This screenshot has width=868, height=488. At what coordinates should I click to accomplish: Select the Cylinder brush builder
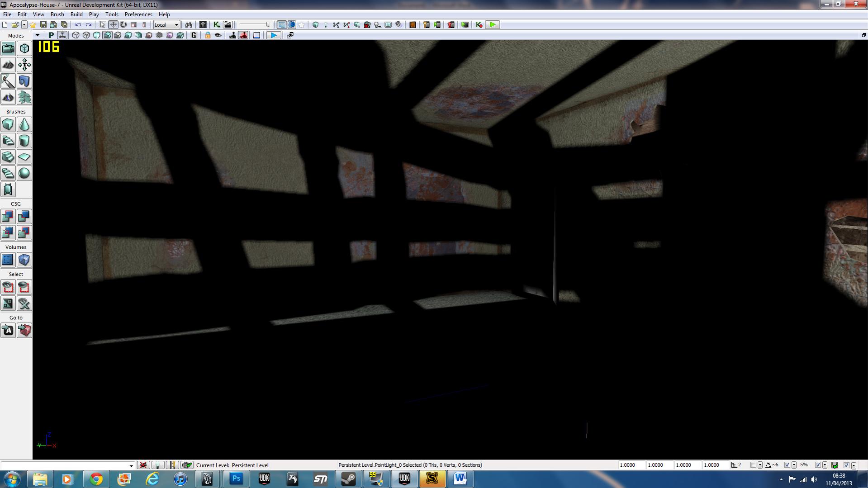[24, 141]
